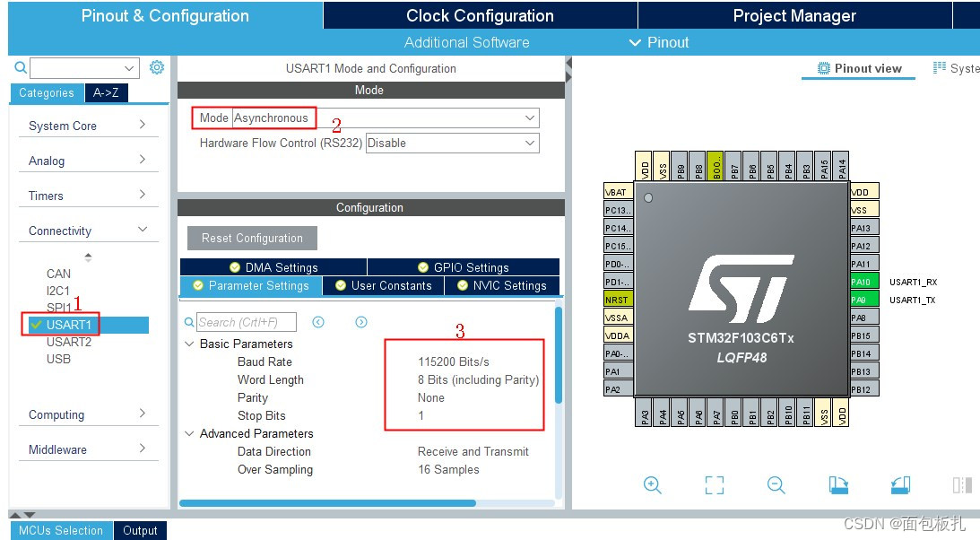The image size is (980, 540).
Task: Click the parameter list vertical scrollbar
Action: pos(558,355)
